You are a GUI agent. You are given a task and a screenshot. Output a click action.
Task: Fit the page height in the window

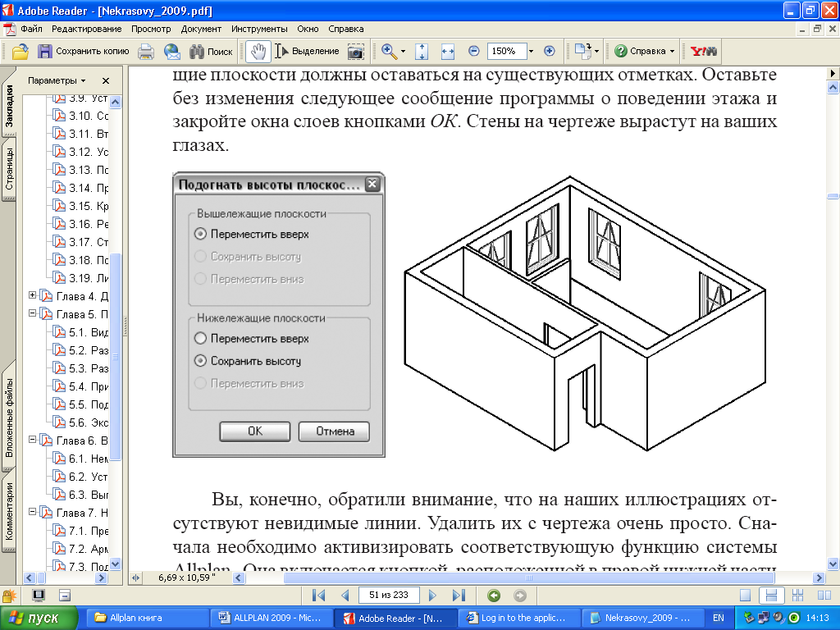click(422, 52)
